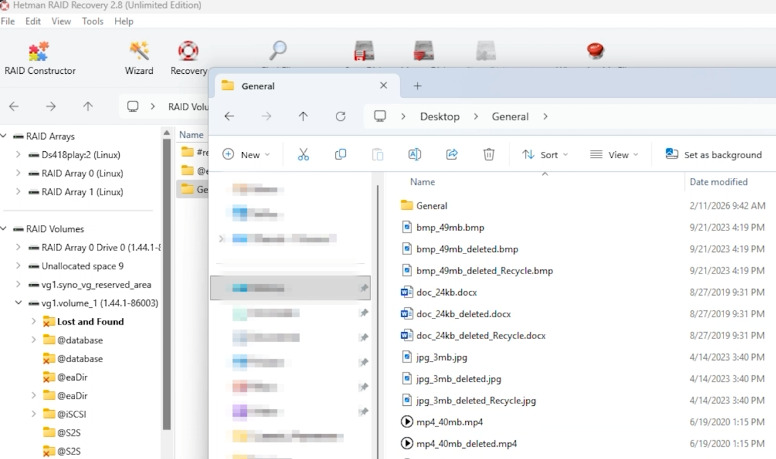Select bmp_49mb_deleted_Recycle.bmp file
This screenshot has width=776, height=459.
point(484,270)
